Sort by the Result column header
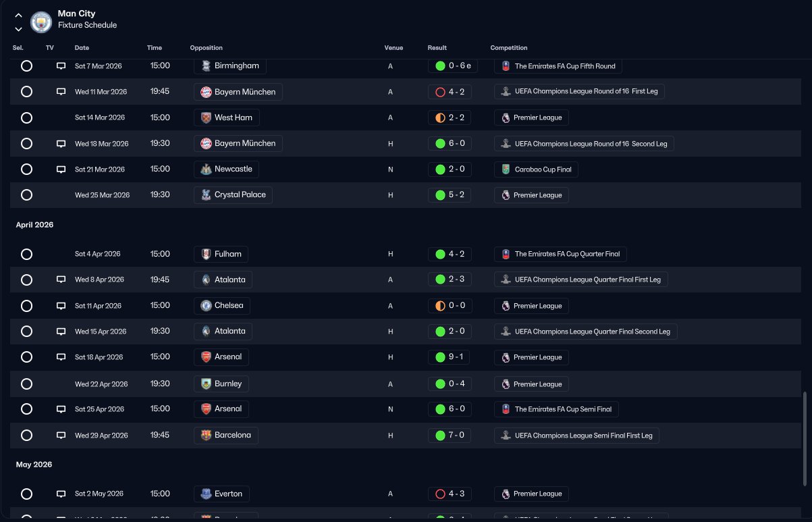Image resolution: width=812 pixels, height=522 pixels. tap(437, 48)
